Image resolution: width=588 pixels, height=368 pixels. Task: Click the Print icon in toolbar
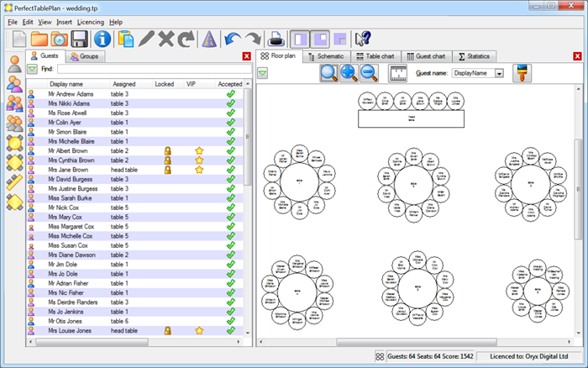(x=275, y=39)
